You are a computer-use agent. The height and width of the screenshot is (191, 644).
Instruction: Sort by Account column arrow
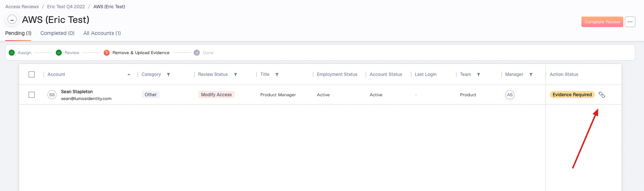[129, 74]
